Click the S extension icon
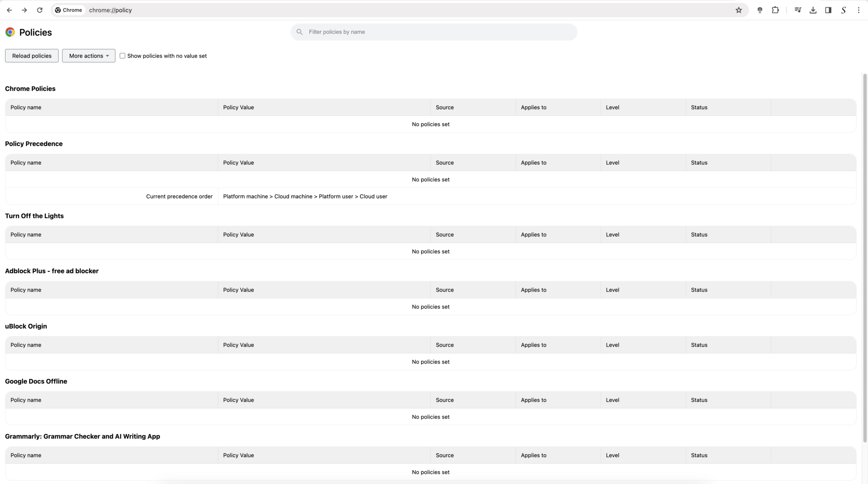This screenshot has width=868, height=484. 843,10
